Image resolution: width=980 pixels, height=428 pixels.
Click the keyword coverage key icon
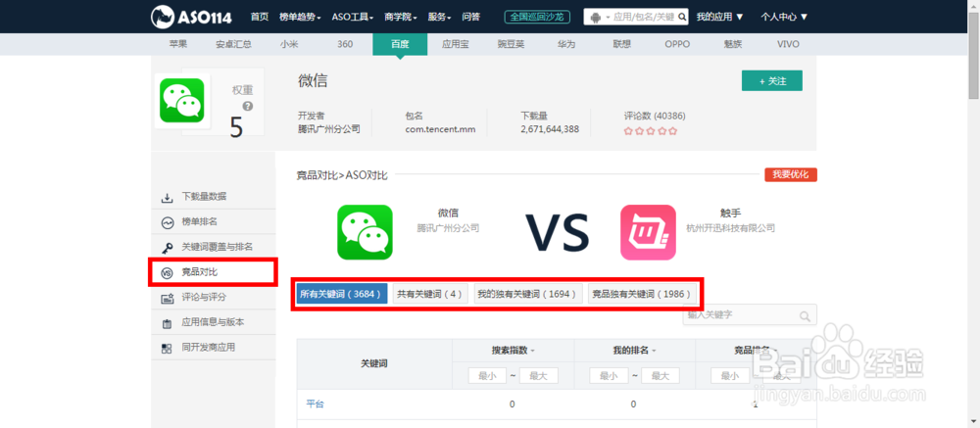pos(167,248)
